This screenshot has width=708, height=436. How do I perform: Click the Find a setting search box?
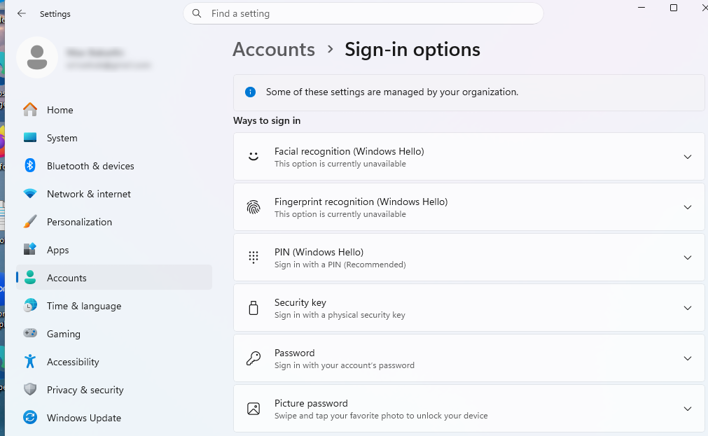(363, 14)
